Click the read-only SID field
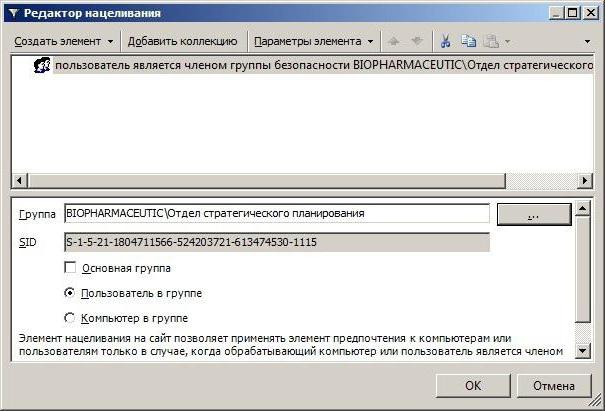Image resolution: width=605 pixels, height=411 pixels. click(x=277, y=242)
